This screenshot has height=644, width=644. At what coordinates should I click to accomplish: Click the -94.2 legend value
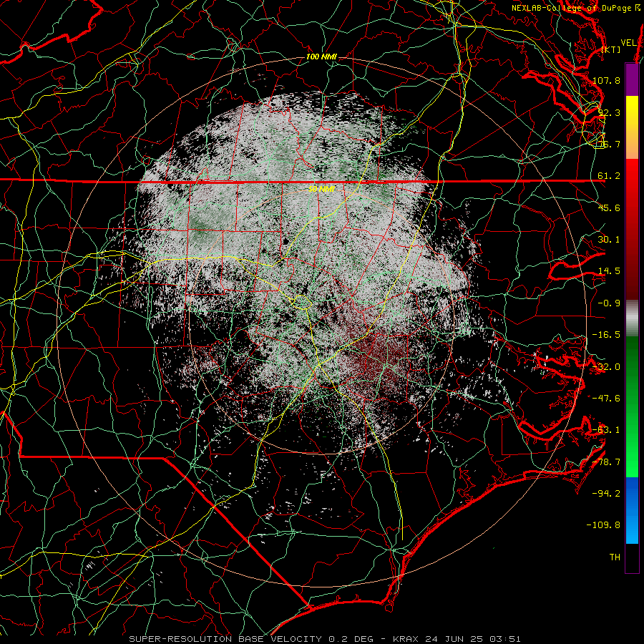point(606,494)
